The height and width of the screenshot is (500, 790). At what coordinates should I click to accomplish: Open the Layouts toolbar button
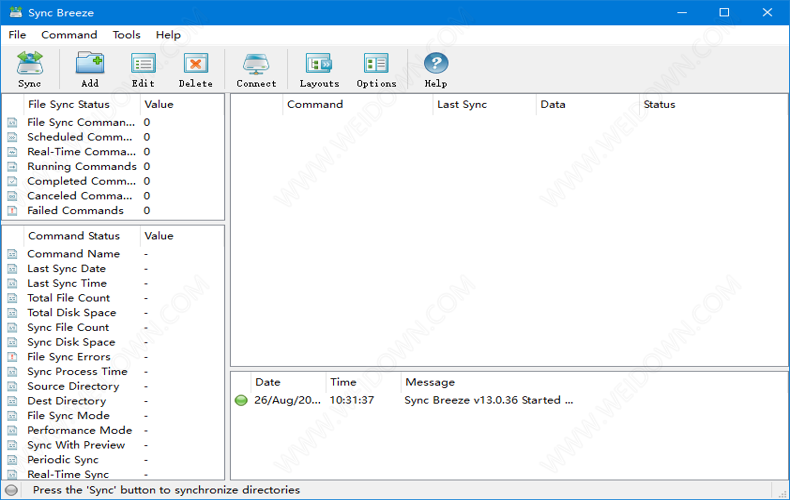(x=319, y=69)
